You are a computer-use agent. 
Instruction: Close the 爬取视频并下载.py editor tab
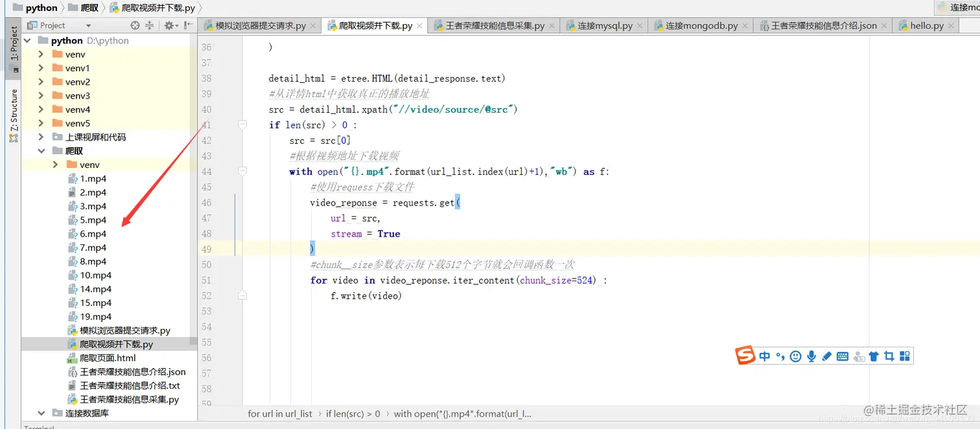click(420, 26)
